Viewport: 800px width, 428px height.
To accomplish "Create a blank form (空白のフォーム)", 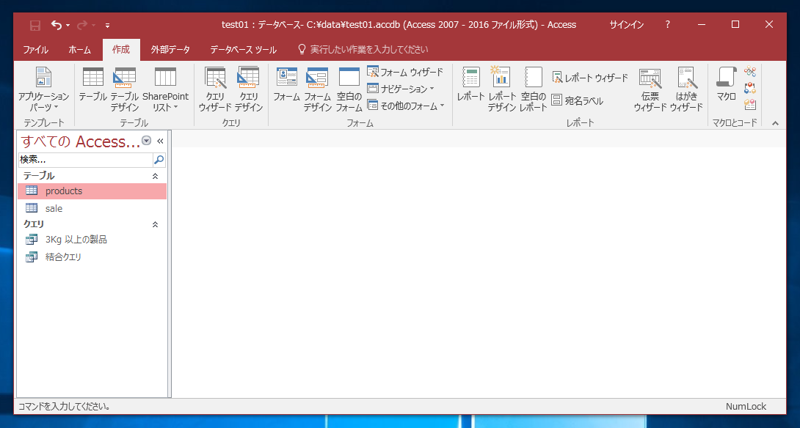I will pos(349,89).
